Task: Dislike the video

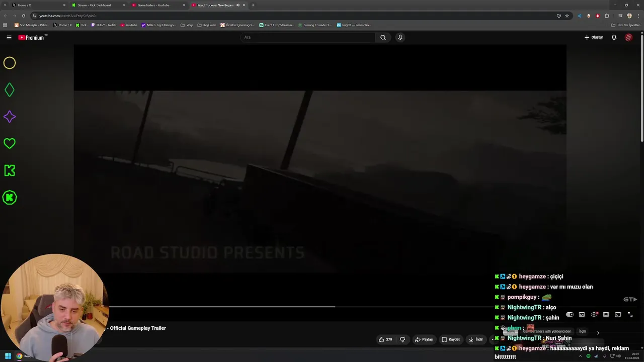Action: pyautogui.click(x=403, y=339)
